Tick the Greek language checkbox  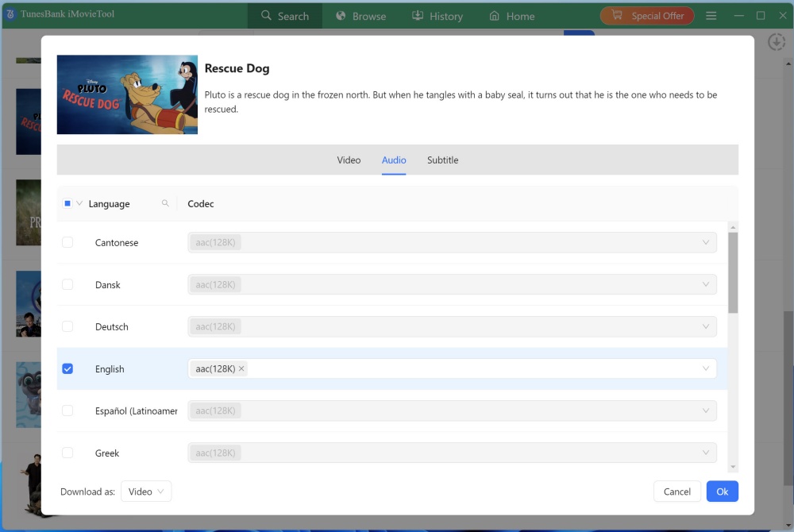(67, 453)
